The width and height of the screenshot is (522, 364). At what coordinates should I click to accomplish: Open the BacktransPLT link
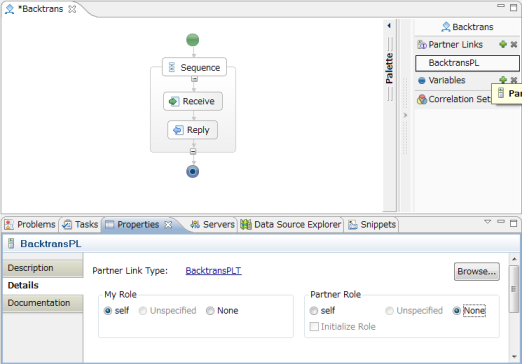point(213,271)
